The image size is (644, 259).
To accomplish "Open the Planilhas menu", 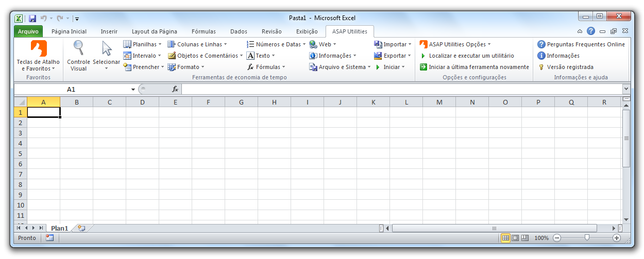I will 143,44.
